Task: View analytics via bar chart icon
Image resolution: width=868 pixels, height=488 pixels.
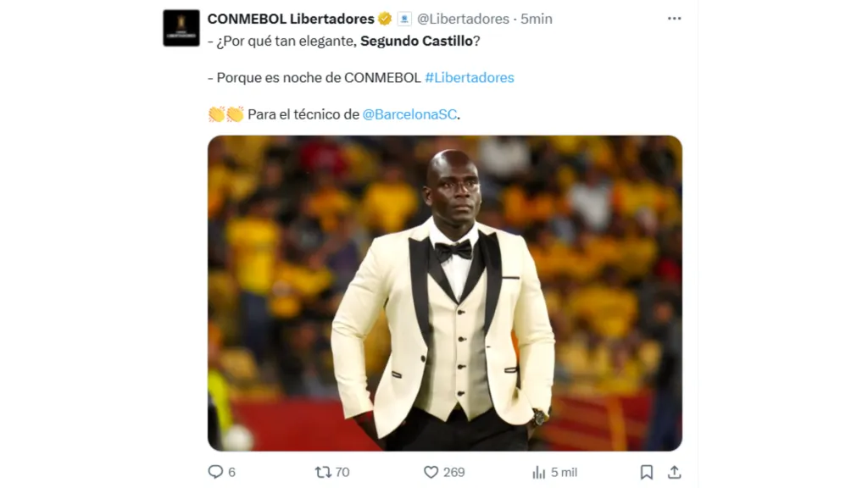Action: pos(538,472)
